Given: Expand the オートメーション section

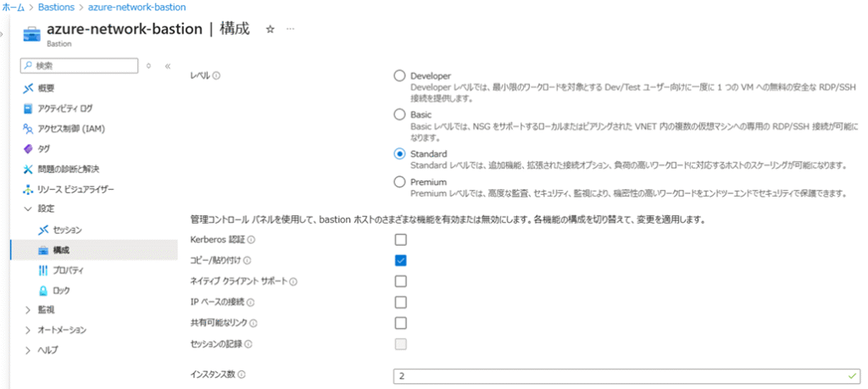Looking at the screenshot, I should [28, 331].
